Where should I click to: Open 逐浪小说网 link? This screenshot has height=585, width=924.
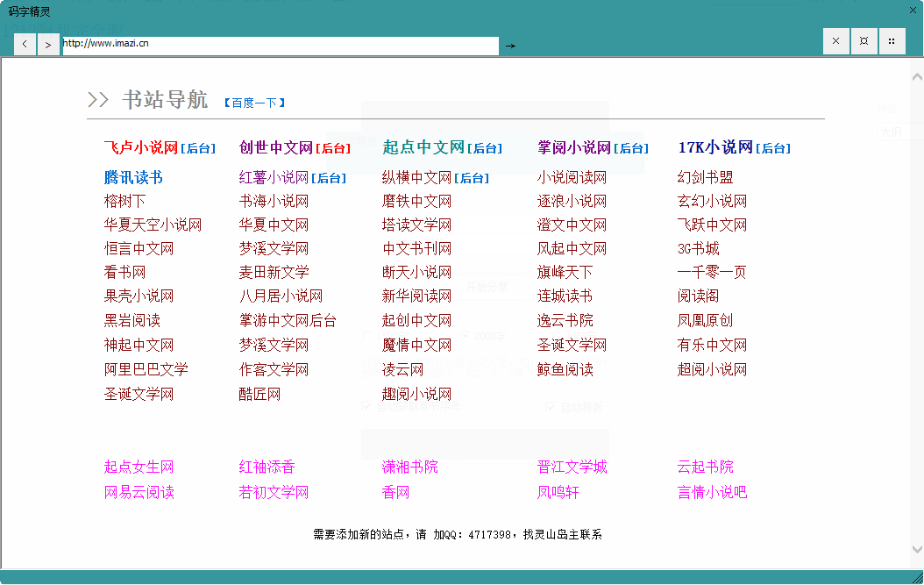pyautogui.click(x=572, y=201)
